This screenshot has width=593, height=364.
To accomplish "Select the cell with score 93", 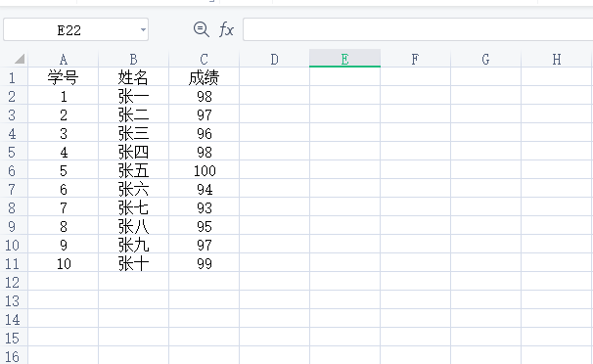I will [x=204, y=207].
